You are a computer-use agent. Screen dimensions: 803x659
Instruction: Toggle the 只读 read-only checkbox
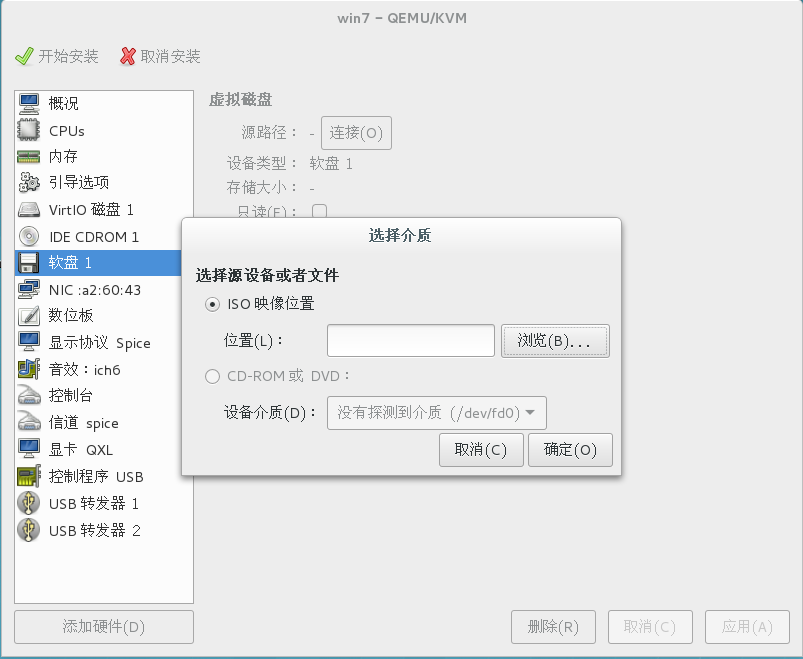click(320, 211)
